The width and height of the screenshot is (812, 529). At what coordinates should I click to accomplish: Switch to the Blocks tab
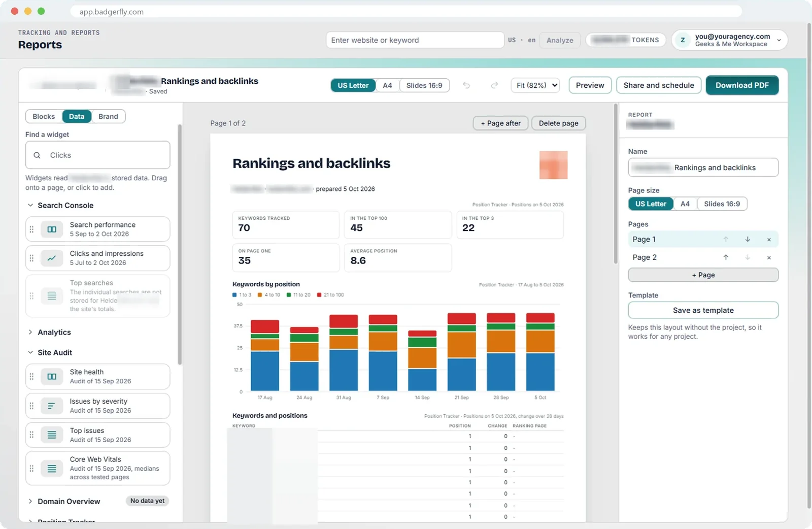click(44, 116)
